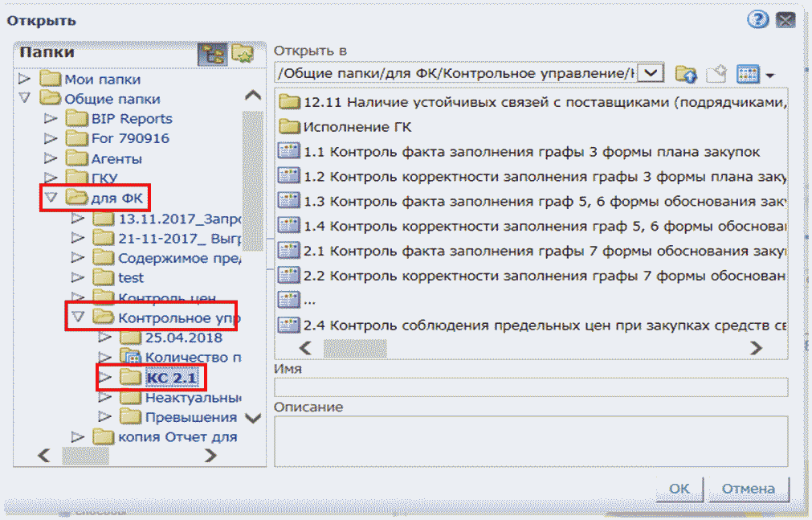Go up one folder level icon

[x=685, y=74]
